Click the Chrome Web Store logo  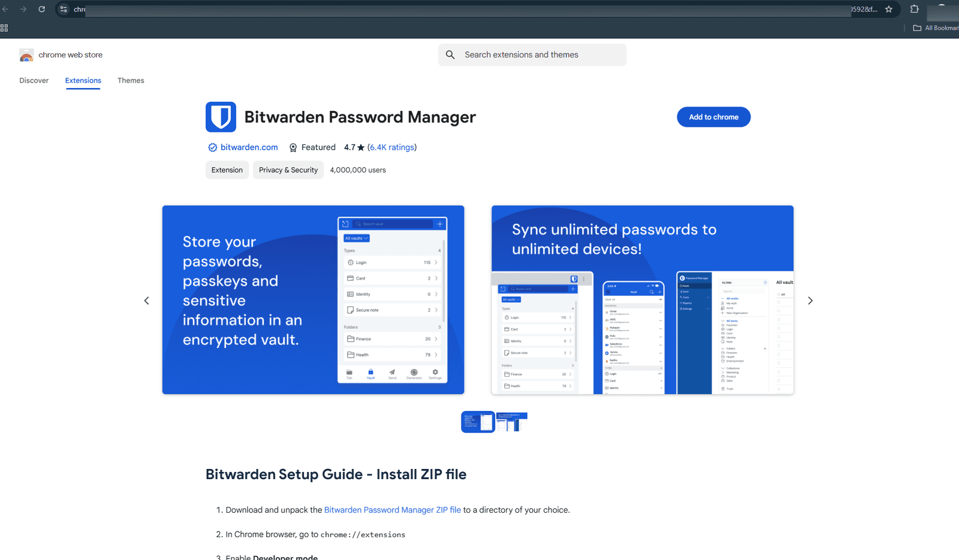click(26, 55)
